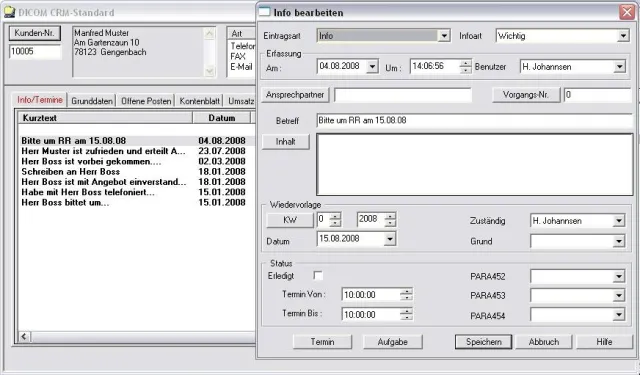Open the Eintragsart dropdown
640x375 pixels.
[444, 36]
